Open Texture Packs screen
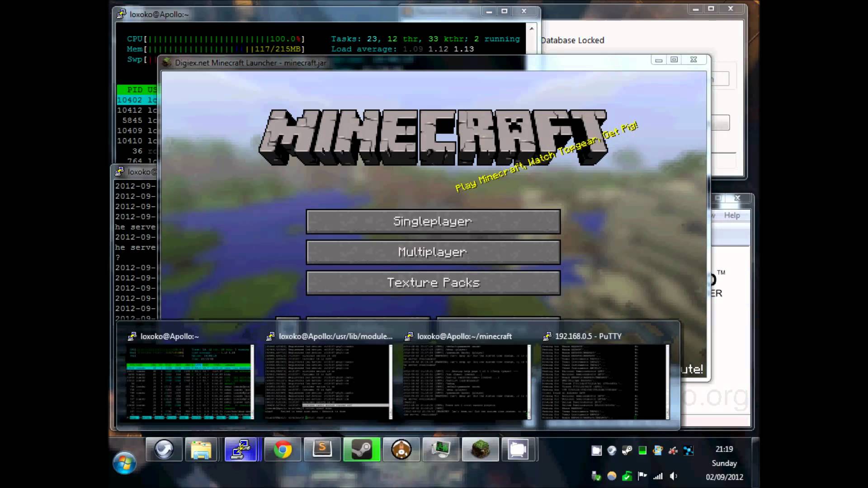 [433, 283]
